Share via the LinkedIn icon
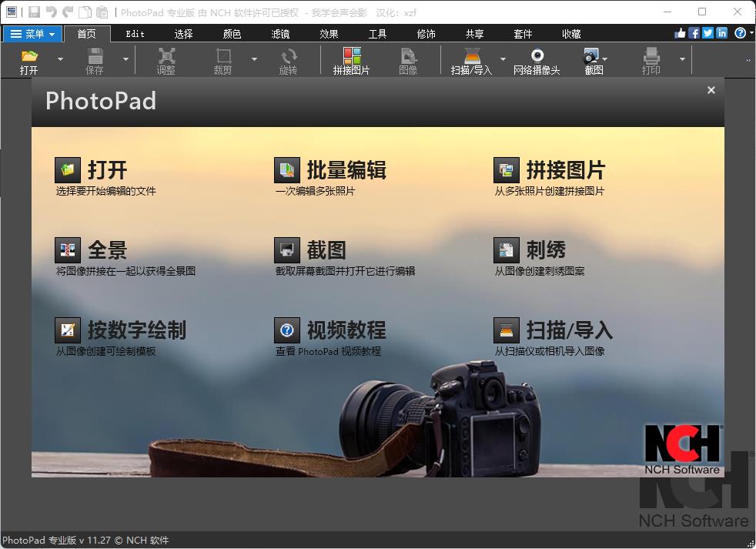The image size is (756, 549). click(x=722, y=33)
